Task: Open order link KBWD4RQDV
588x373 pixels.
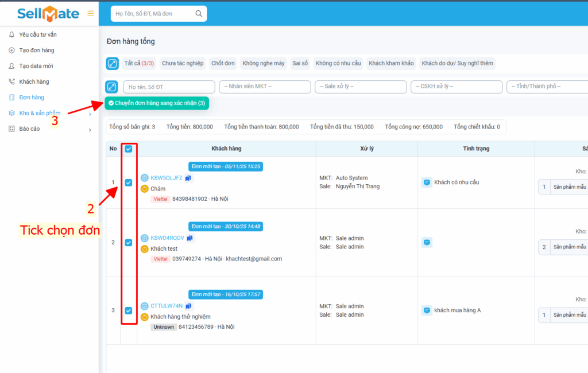Action: [167, 238]
